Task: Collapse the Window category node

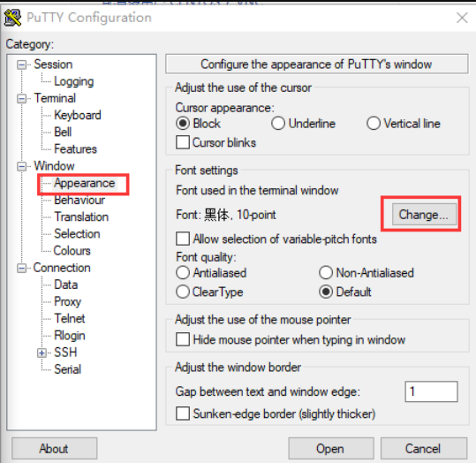Action: [21, 166]
